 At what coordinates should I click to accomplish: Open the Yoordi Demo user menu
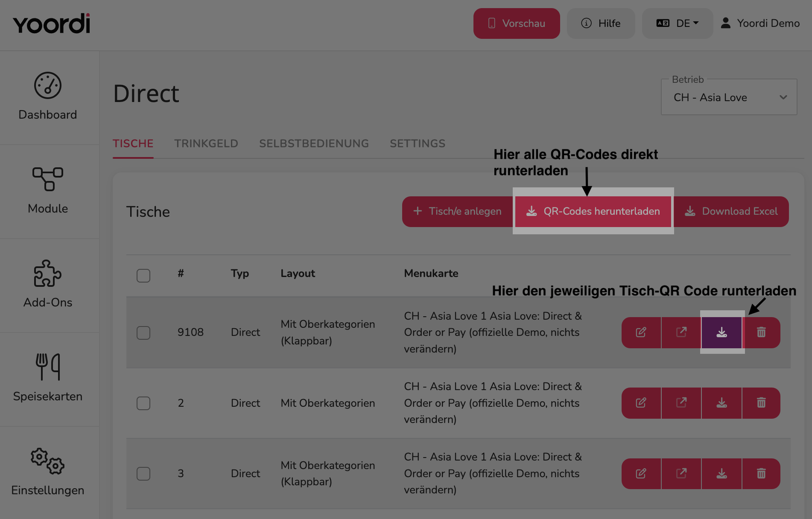[x=760, y=23]
